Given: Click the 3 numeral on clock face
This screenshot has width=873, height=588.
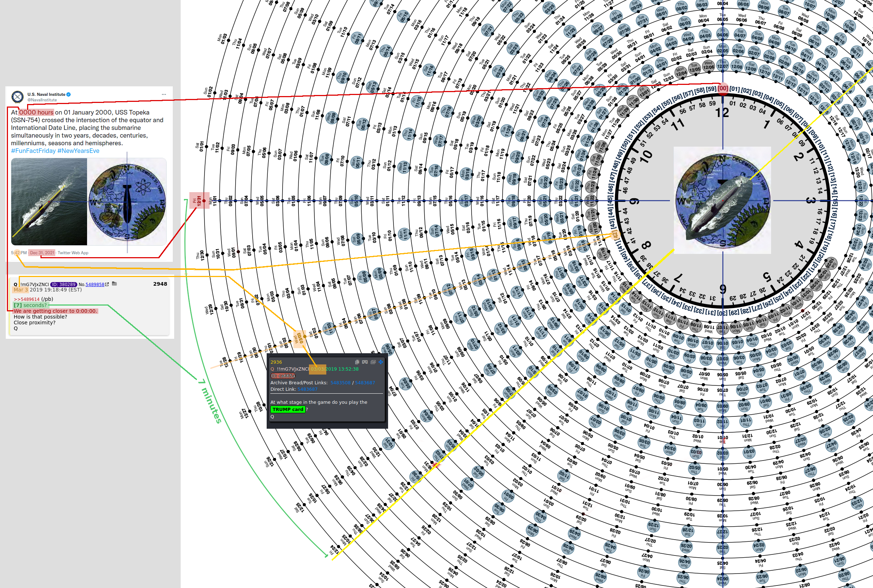Looking at the screenshot, I should point(811,200).
